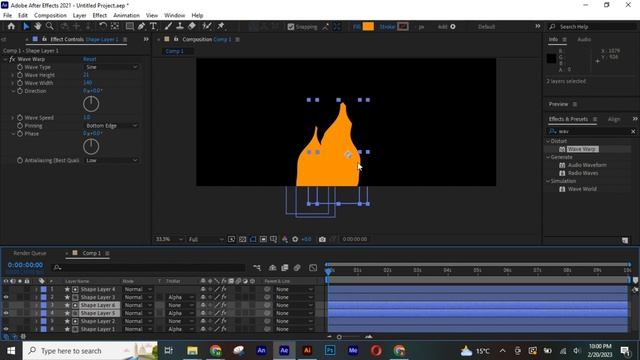Toggle the Motion Blur icon in timeline
This screenshot has height=360, width=640.
coord(297,268)
